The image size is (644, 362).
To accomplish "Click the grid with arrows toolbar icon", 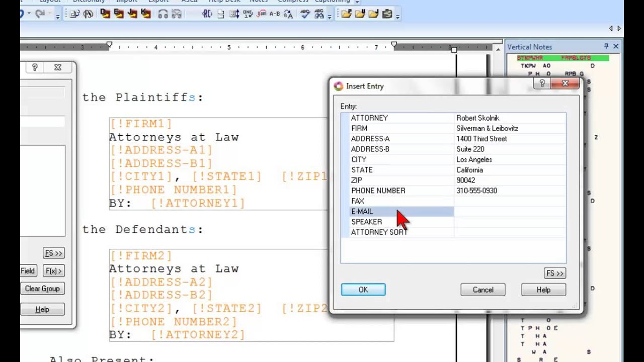I will pyautogui.click(x=234, y=14).
